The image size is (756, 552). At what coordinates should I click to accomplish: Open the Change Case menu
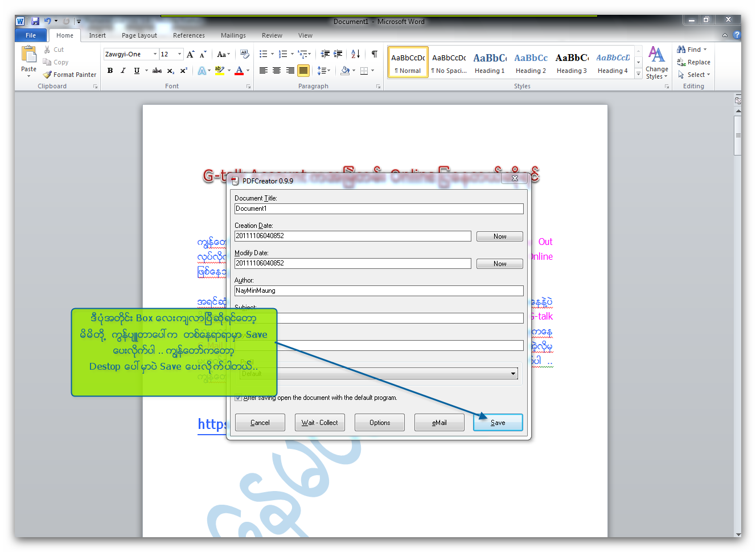[x=224, y=54]
